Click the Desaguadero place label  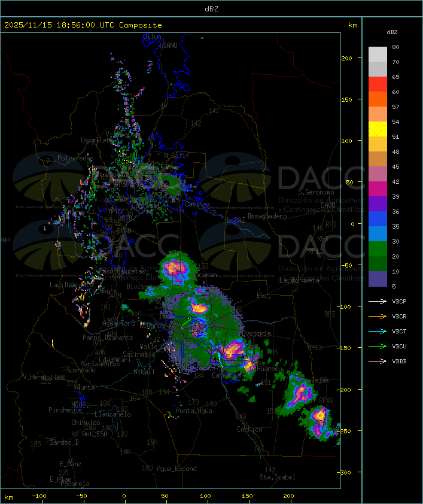267,216
